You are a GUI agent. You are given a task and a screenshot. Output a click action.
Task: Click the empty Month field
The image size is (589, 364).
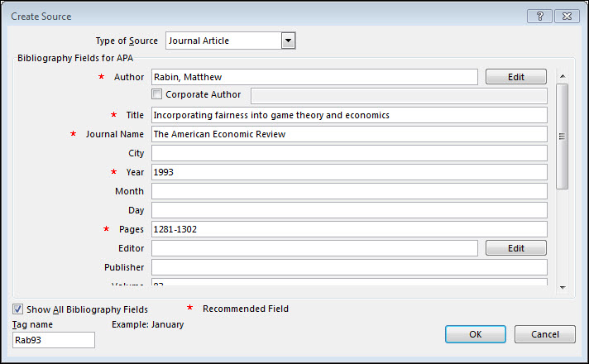(349, 191)
